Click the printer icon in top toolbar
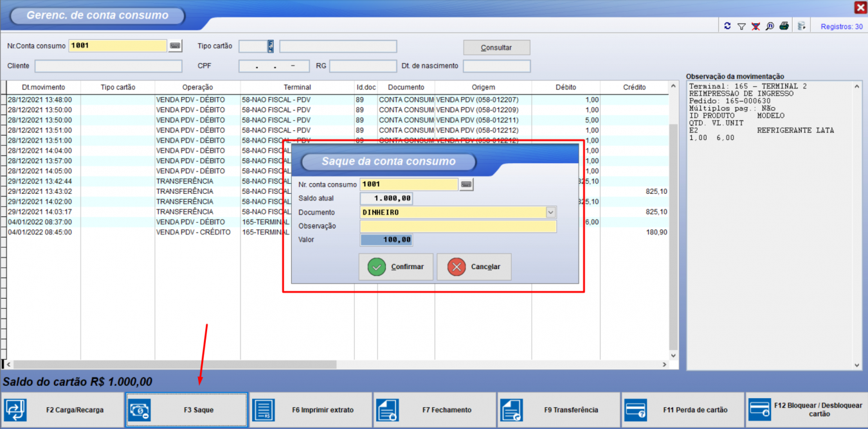Viewport: 868px width, 429px height. point(784,26)
